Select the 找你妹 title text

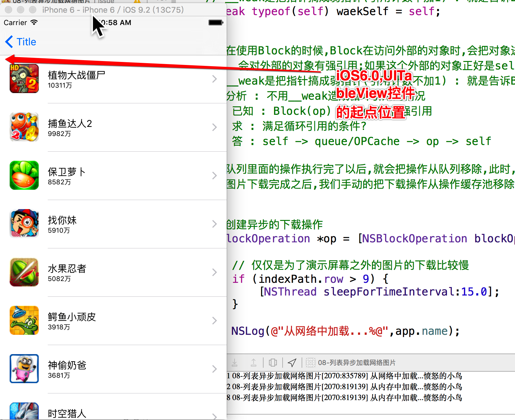point(62,220)
